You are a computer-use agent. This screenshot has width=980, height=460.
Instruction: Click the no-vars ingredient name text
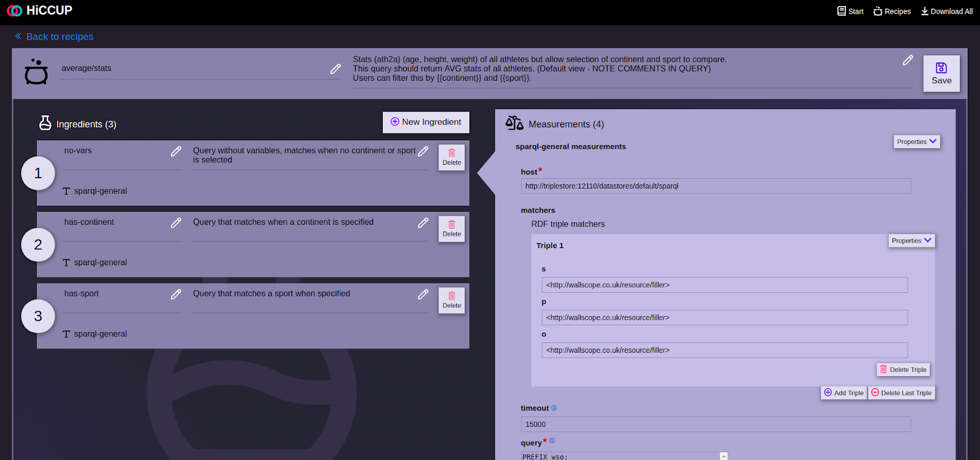tap(78, 151)
